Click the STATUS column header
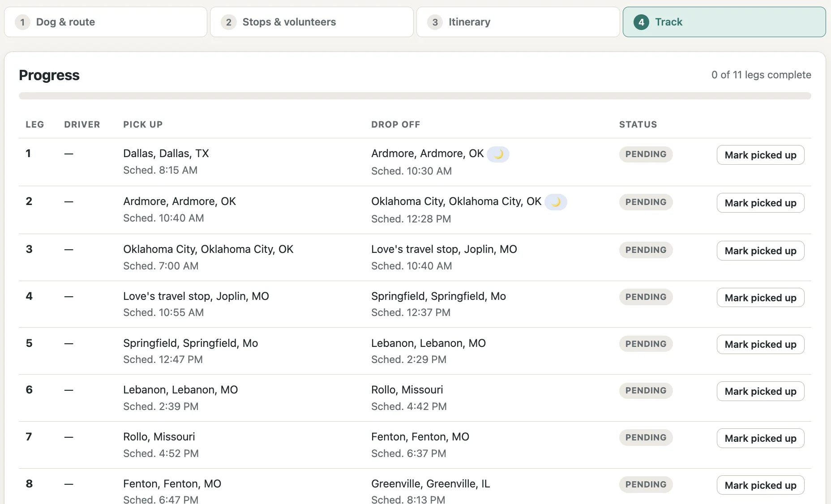831x504 pixels. [x=638, y=124]
